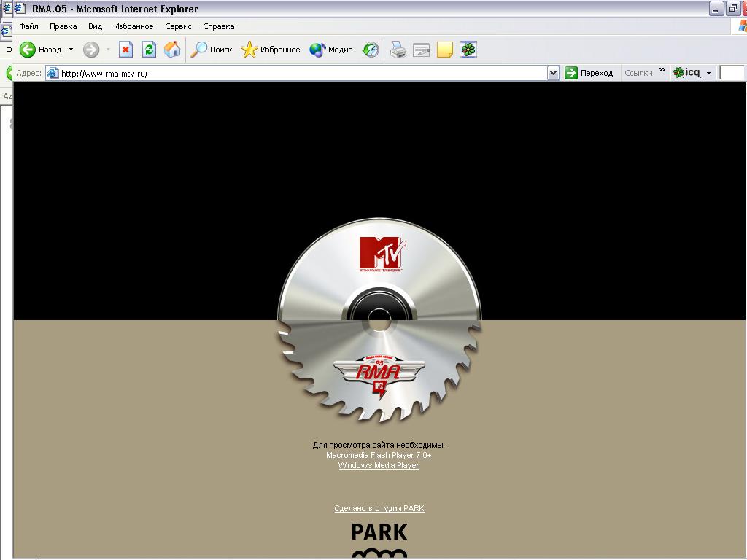The height and width of the screenshot is (560, 747).
Task: Open Macromedia Flash Player 7.0+ link
Action: (x=379, y=455)
